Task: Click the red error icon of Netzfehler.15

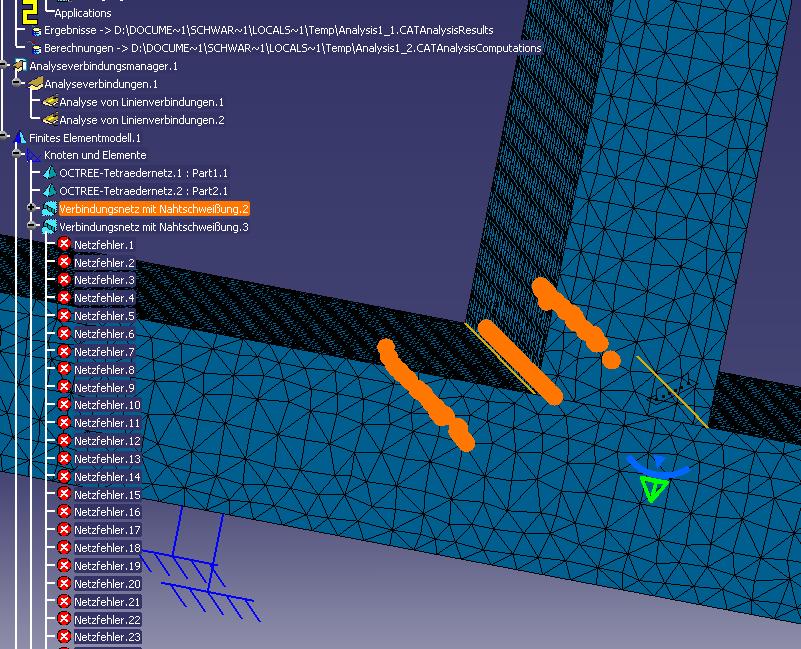Action: [64, 494]
